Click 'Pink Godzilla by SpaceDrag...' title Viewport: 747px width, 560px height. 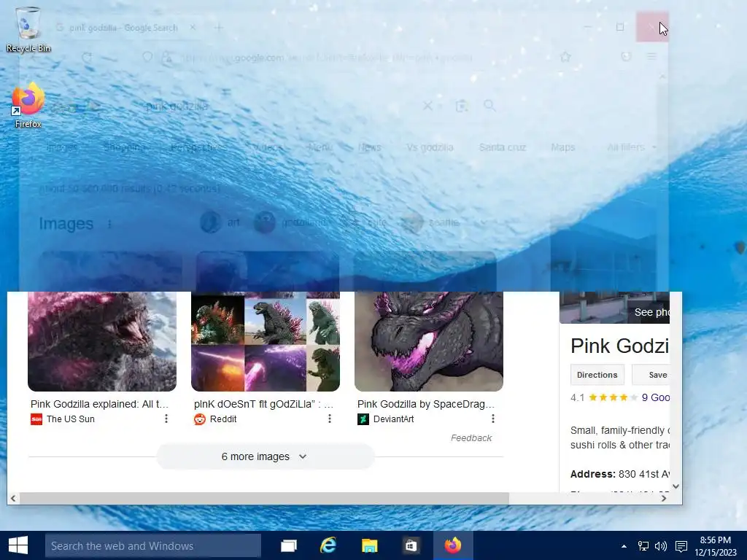tap(426, 404)
